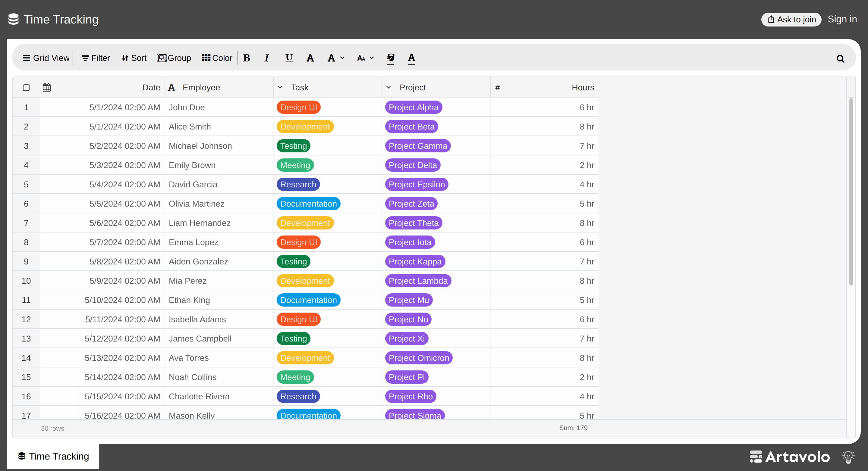Open the search magnifier icon
868x471 pixels.
840,59
